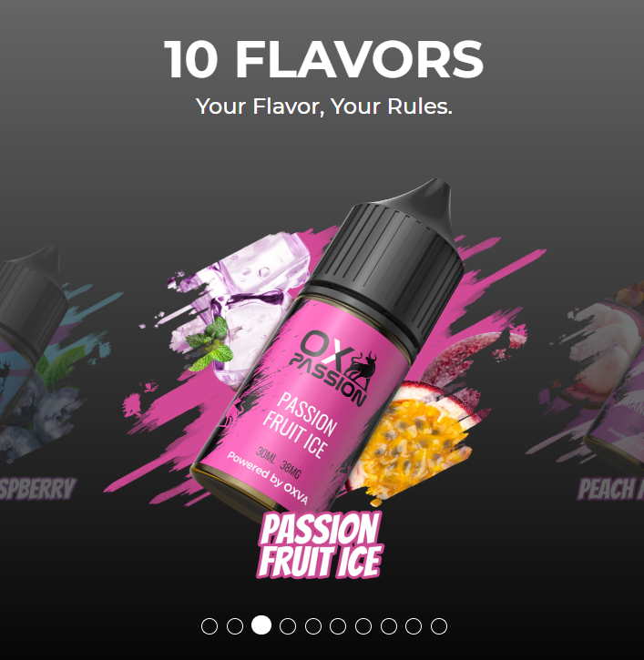The width and height of the screenshot is (644, 660).
Task: Click the active third carousel dot
Action: pos(261,624)
